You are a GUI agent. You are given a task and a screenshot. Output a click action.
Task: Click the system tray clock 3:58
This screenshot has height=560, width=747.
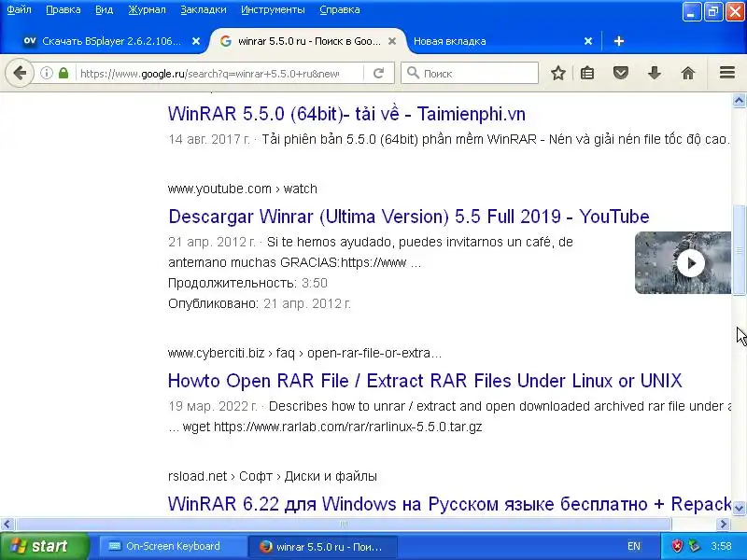click(721, 546)
